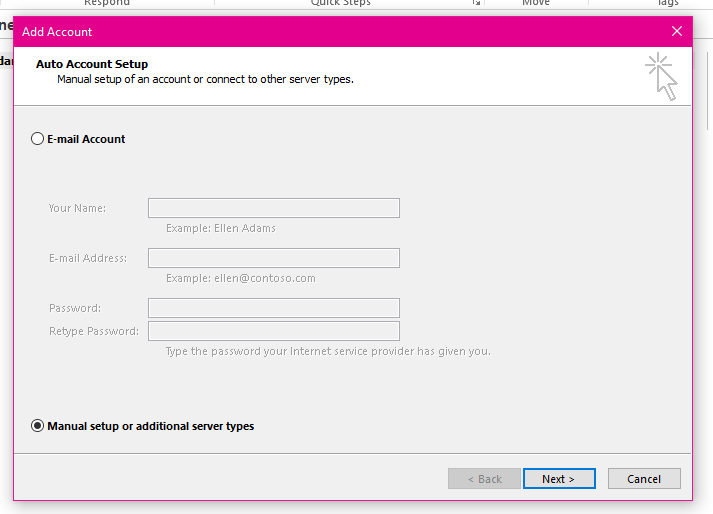Click the Your Name text field
This screenshot has height=514, width=713.
274,208
